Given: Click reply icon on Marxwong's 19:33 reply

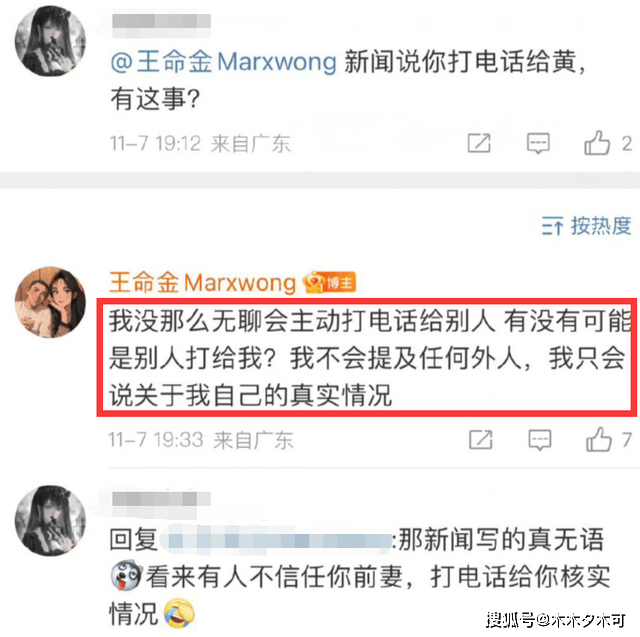Looking at the screenshot, I should (540, 440).
